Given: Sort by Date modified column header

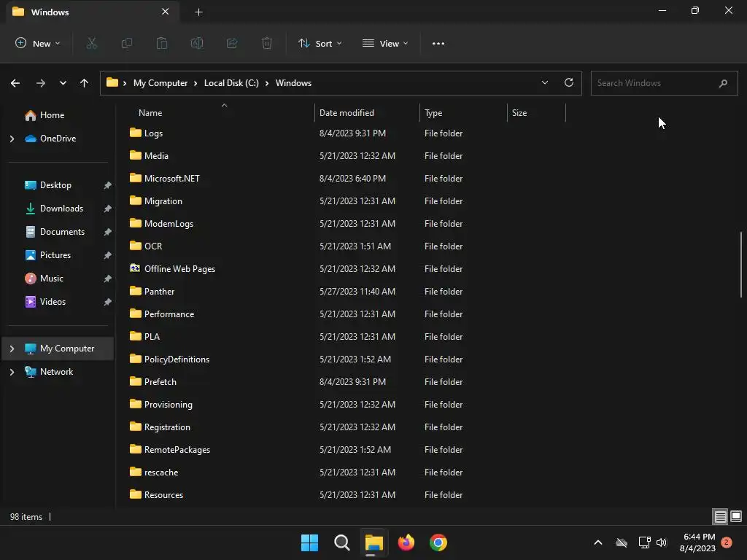Looking at the screenshot, I should [x=347, y=113].
